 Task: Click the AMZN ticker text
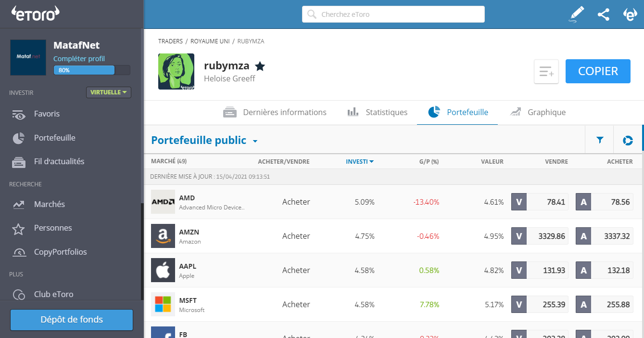(189, 232)
